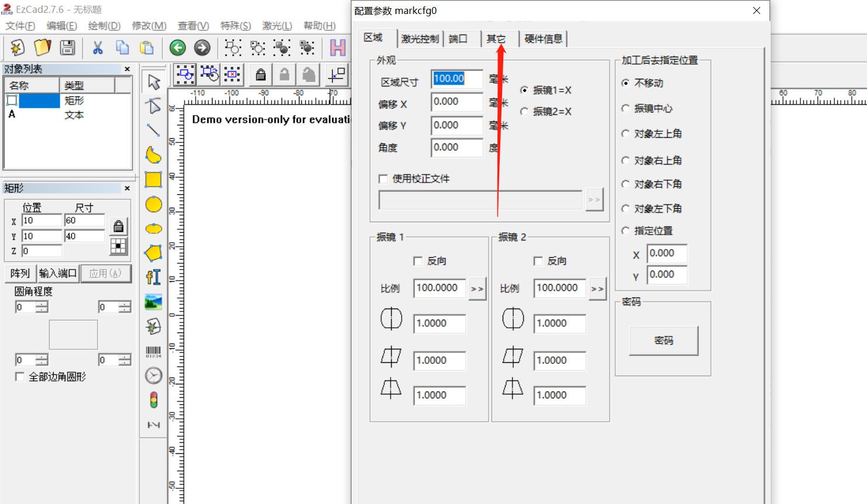This screenshot has height=504, width=867.
Task: Close the 矩形 properties panel
Action: point(127,188)
